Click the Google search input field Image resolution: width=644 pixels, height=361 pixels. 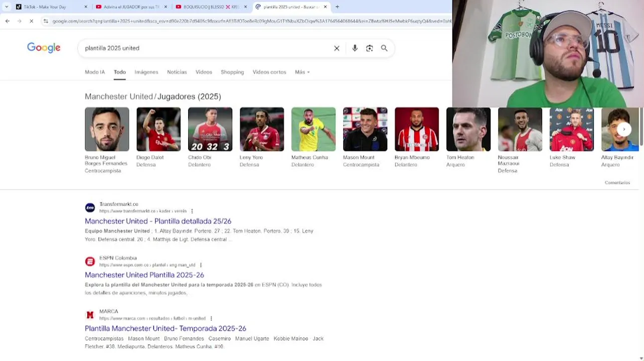click(x=206, y=48)
